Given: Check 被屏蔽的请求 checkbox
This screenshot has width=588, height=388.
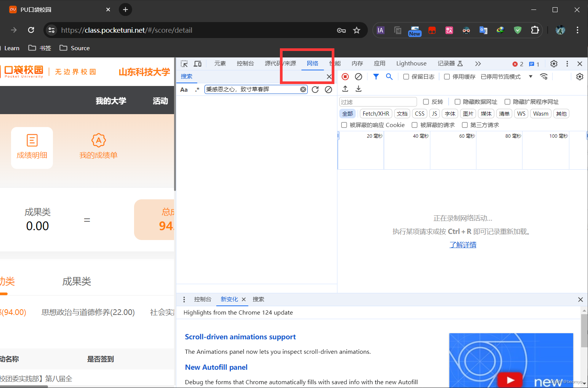Looking at the screenshot, I should coord(414,125).
